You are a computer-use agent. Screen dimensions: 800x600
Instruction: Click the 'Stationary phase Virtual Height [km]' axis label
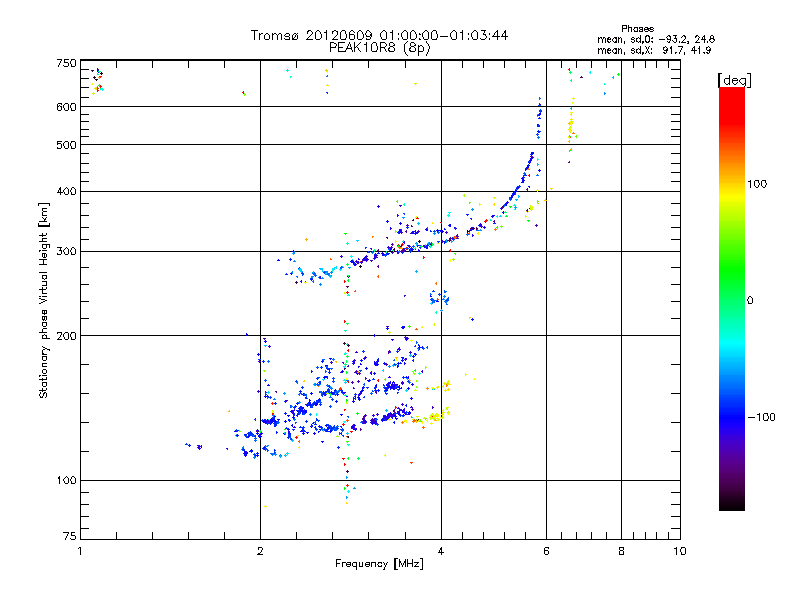43,300
